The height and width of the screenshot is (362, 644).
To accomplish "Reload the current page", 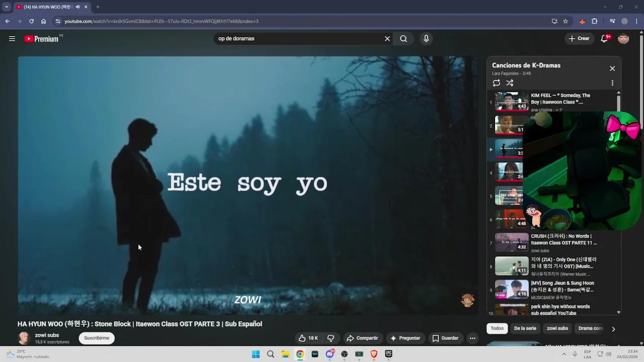I will click(x=31, y=21).
